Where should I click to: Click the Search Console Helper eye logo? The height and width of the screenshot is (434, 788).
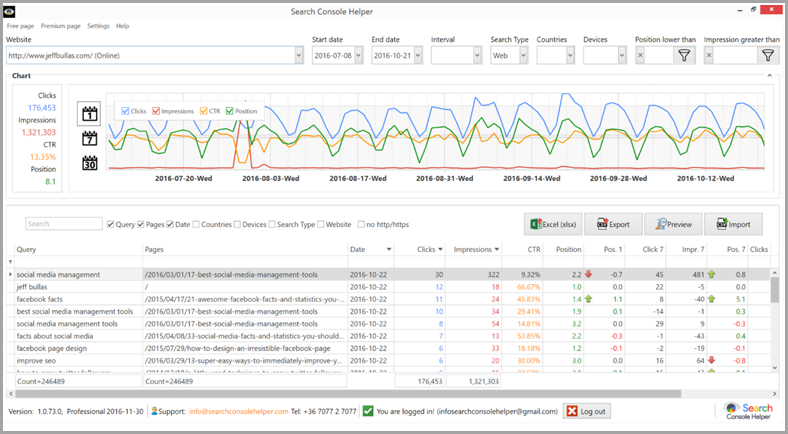(9, 11)
